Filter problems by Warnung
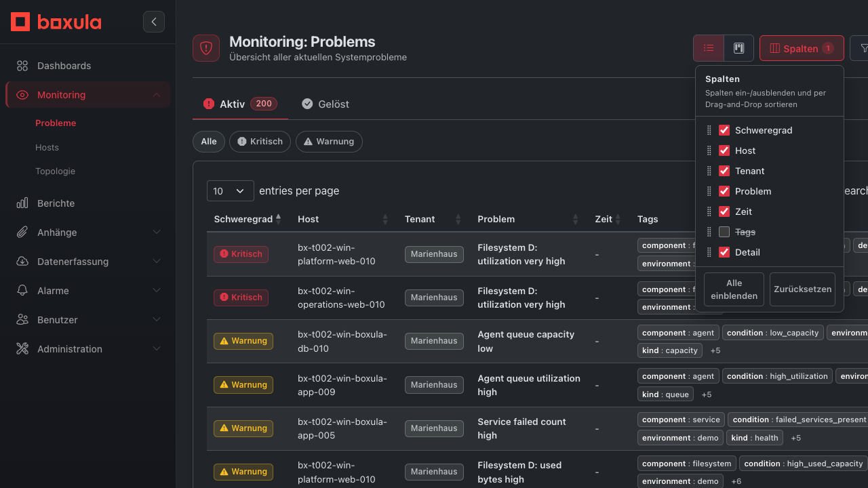This screenshot has width=868, height=488. coord(329,142)
